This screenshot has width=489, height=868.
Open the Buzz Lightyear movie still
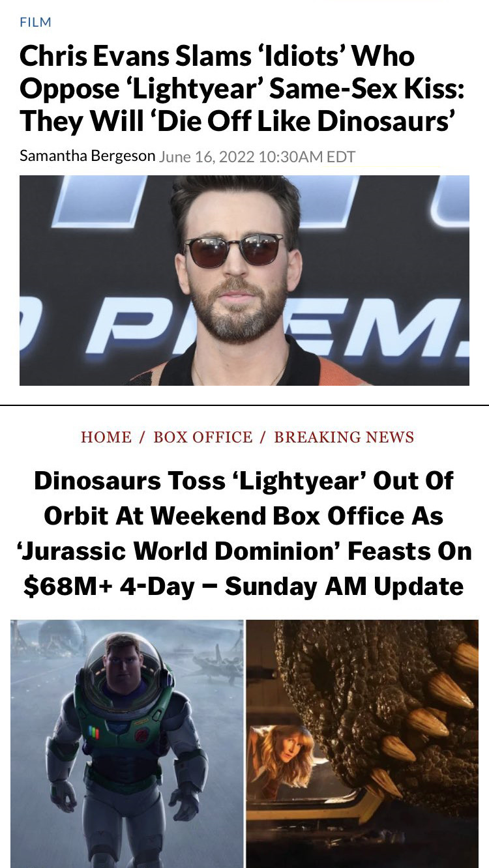tap(127, 744)
